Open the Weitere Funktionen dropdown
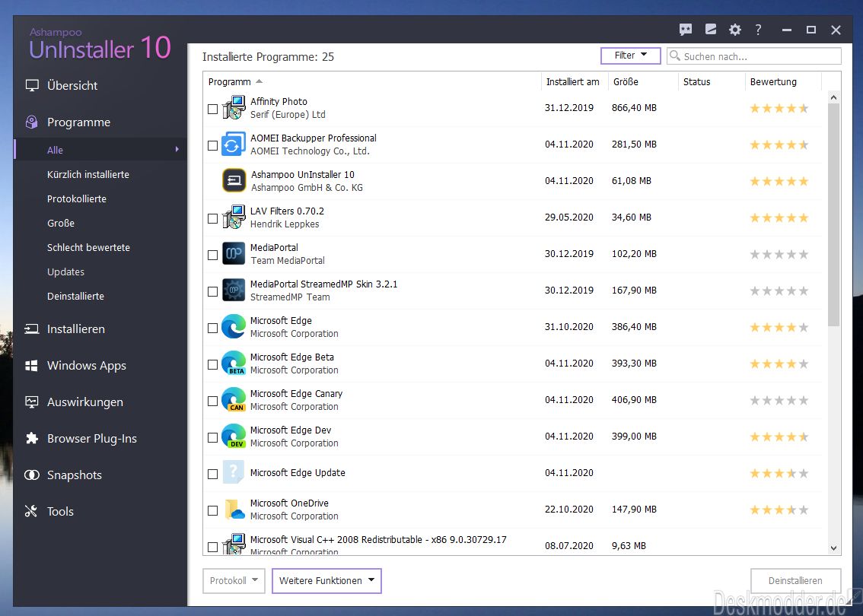863x616 pixels. pos(326,581)
